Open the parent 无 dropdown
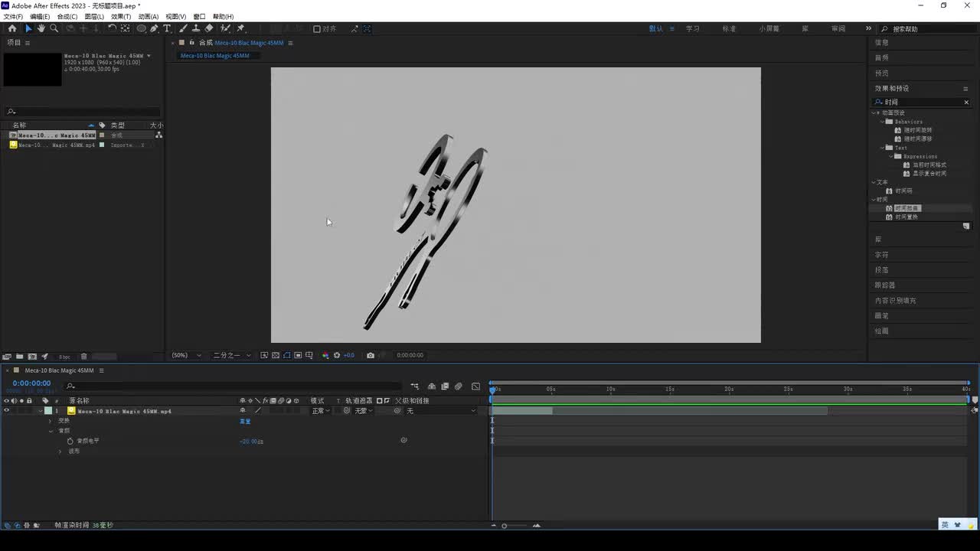Screen dimensions: 980x551 point(440,411)
